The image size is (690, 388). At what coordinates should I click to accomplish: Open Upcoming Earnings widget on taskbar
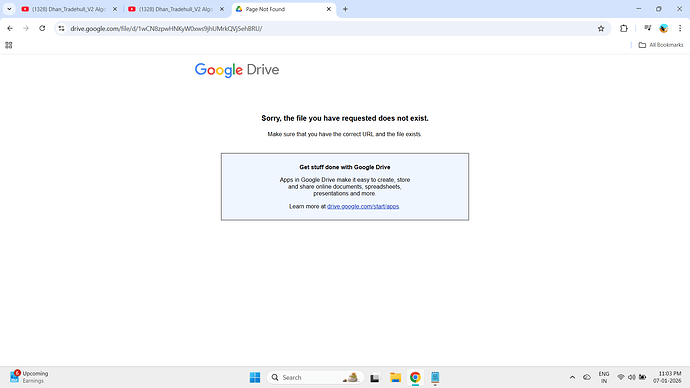(29, 377)
